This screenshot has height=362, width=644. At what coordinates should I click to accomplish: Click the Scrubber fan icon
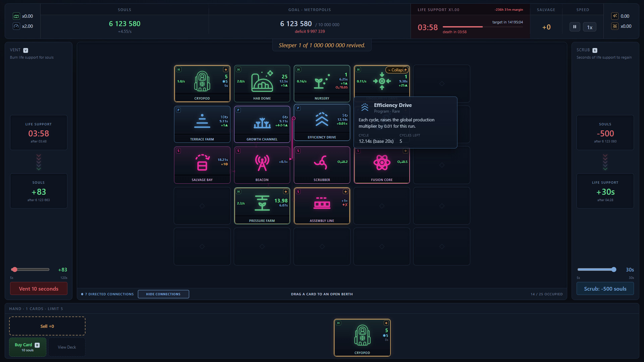[x=321, y=162]
